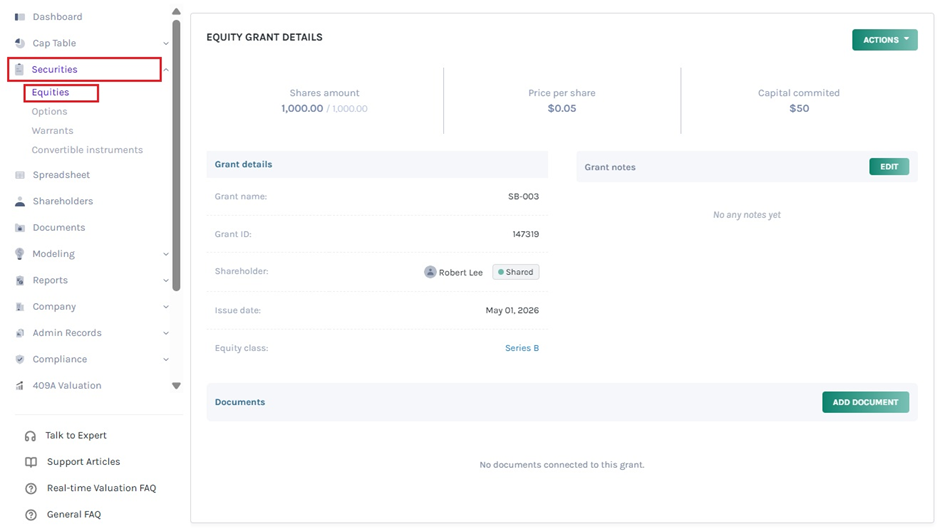Click the Real-time Valuation FAQ question icon
940x531 pixels.
31,488
